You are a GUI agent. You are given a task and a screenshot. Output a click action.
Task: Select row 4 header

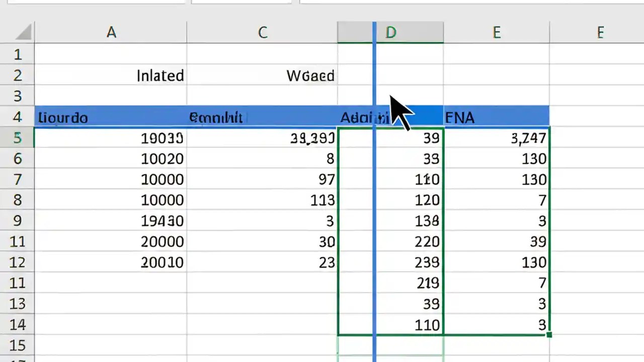pos(17,117)
